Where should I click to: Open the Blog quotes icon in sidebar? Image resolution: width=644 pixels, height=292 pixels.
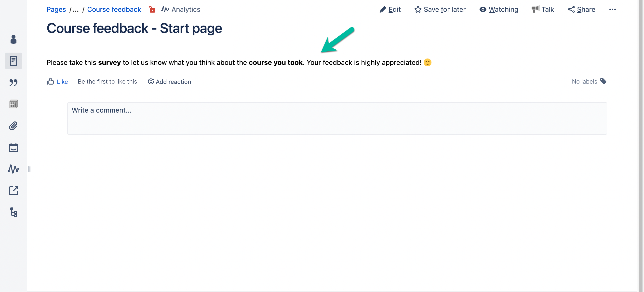coord(13,83)
